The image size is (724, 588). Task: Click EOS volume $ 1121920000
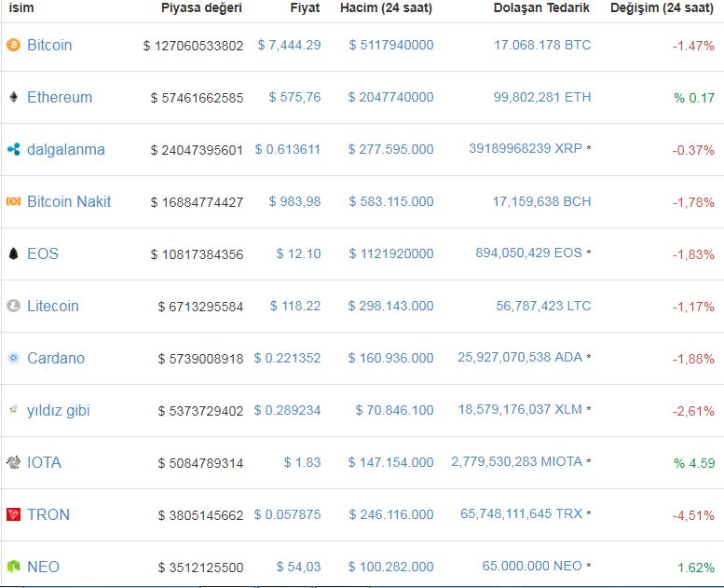391,253
